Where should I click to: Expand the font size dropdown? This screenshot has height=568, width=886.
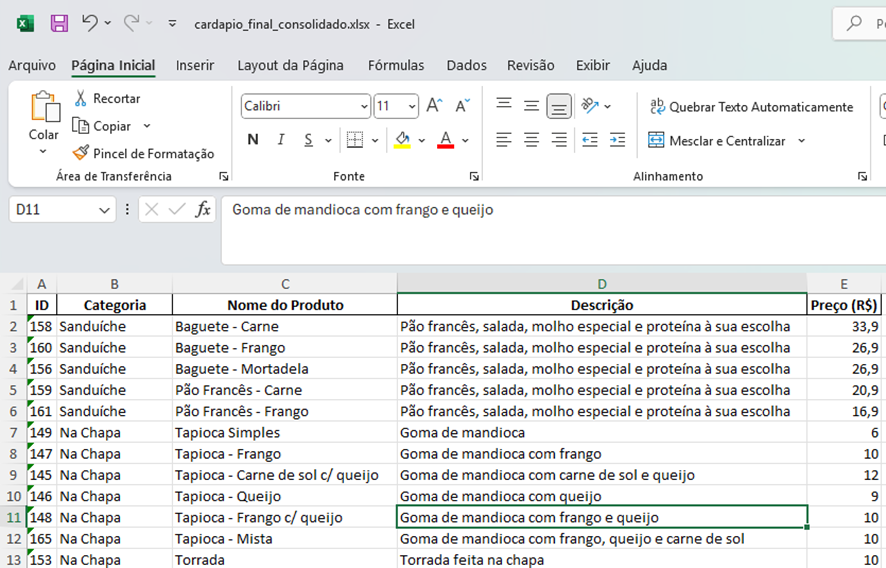coord(411,106)
